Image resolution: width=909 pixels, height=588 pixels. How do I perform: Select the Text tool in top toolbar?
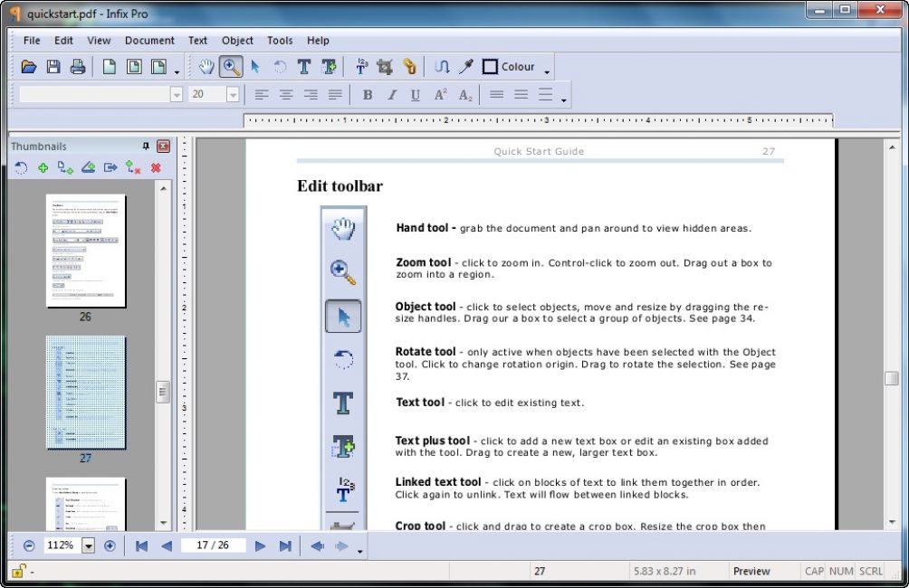pos(304,67)
